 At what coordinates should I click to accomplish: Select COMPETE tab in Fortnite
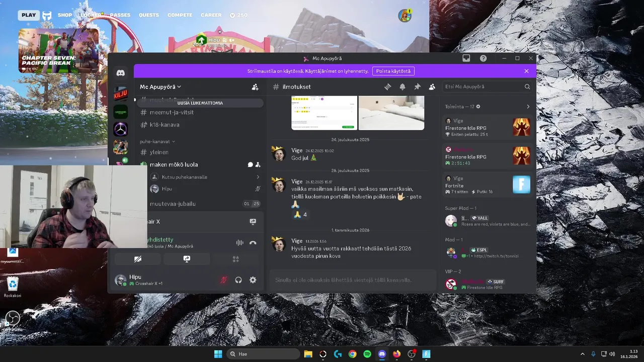pyautogui.click(x=180, y=15)
